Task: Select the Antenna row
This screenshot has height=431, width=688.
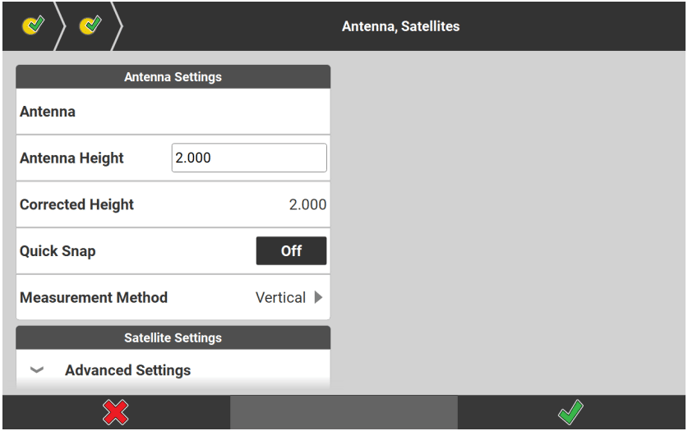Action: click(173, 112)
